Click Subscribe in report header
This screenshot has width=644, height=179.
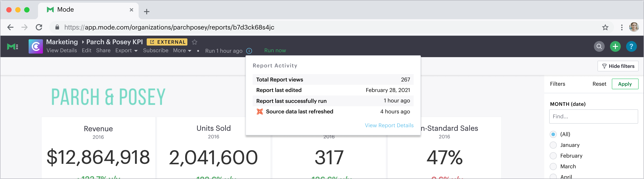point(155,50)
